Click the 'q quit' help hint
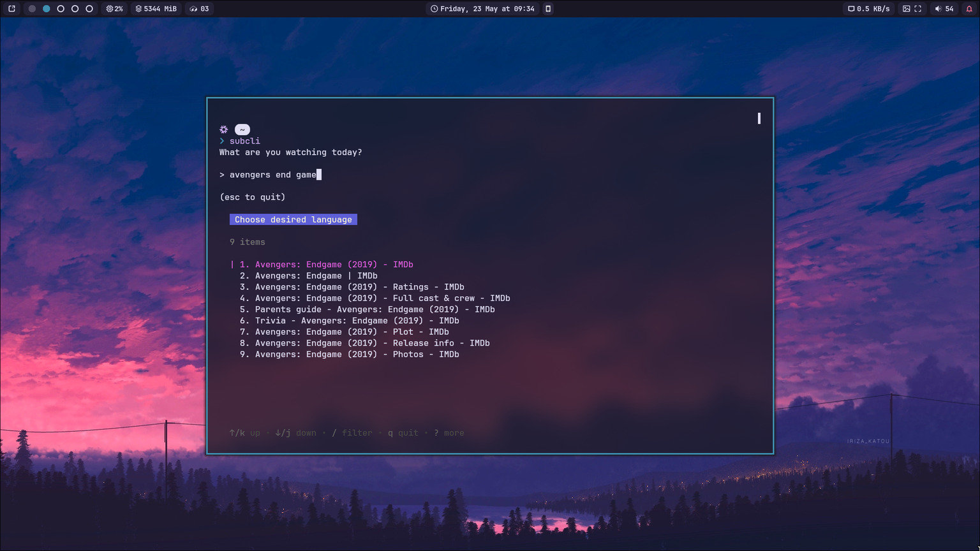Image resolution: width=980 pixels, height=551 pixels. point(403,433)
